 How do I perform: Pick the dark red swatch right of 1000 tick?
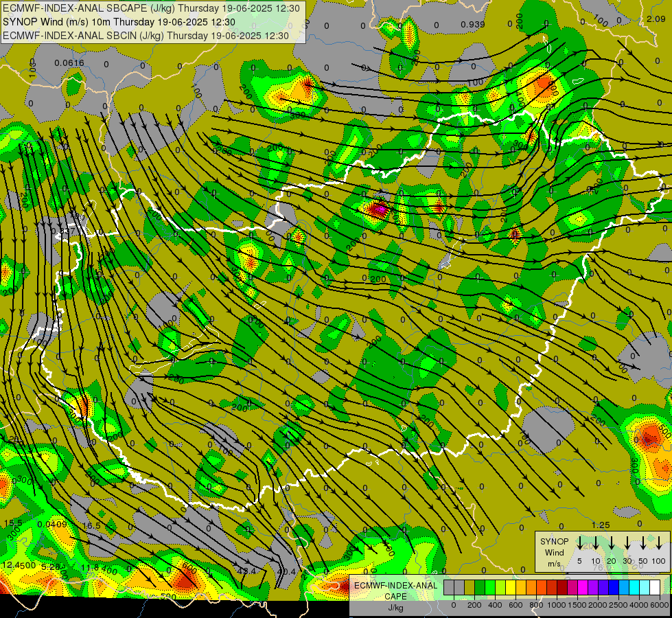(562, 588)
